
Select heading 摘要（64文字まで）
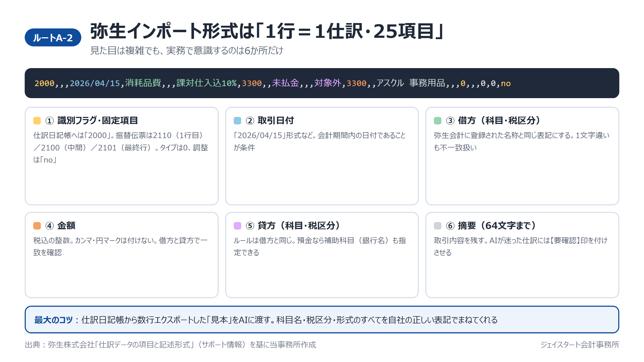(497, 226)
